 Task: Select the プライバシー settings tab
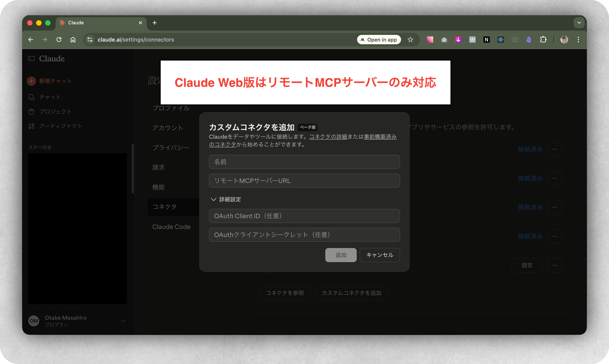point(171,147)
